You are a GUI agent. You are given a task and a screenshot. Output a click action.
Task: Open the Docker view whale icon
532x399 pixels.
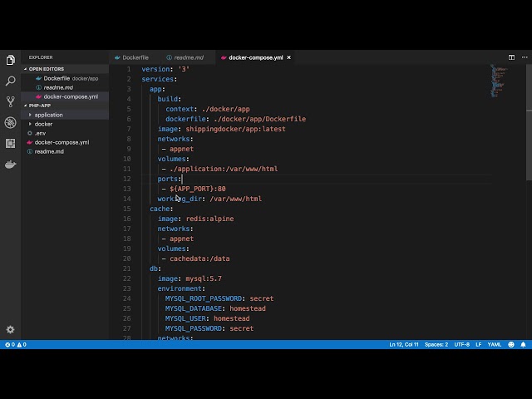(x=11, y=165)
